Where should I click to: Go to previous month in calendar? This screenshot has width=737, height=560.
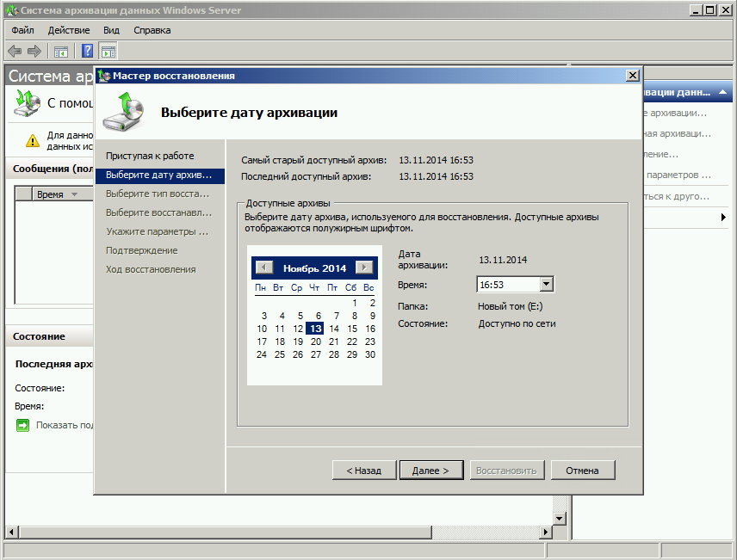(265, 268)
